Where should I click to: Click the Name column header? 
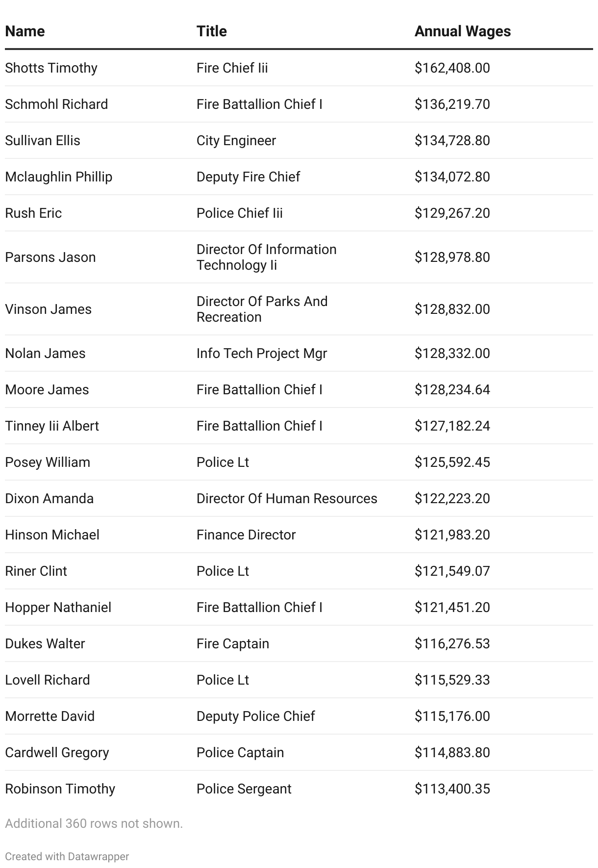point(25,31)
